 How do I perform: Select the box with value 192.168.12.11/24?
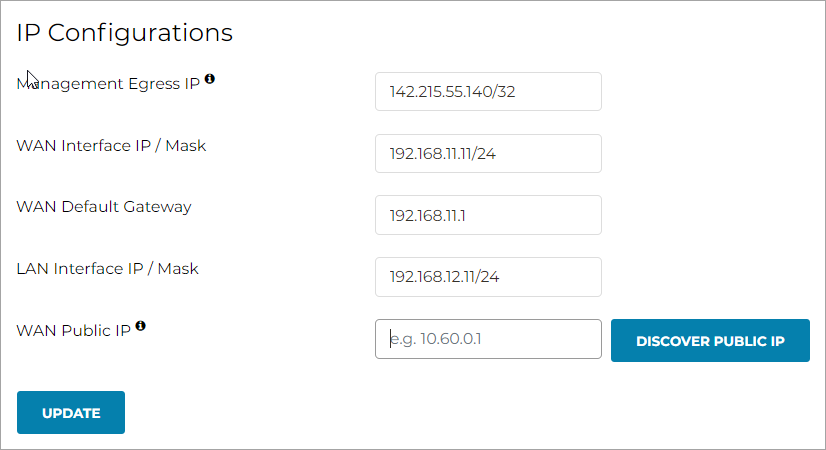pyautogui.click(x=488, y=277)
